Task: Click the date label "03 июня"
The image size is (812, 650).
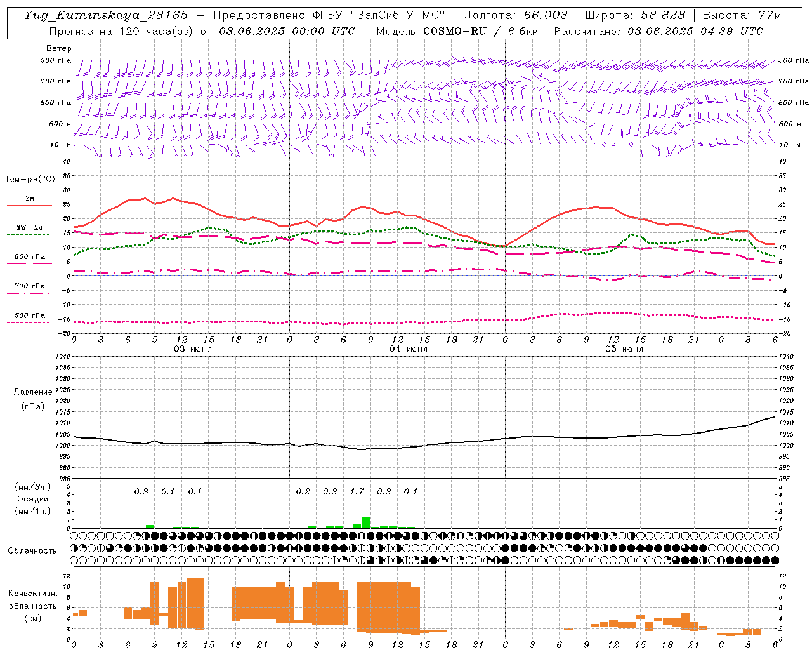Action: click(x=193, y=349)
